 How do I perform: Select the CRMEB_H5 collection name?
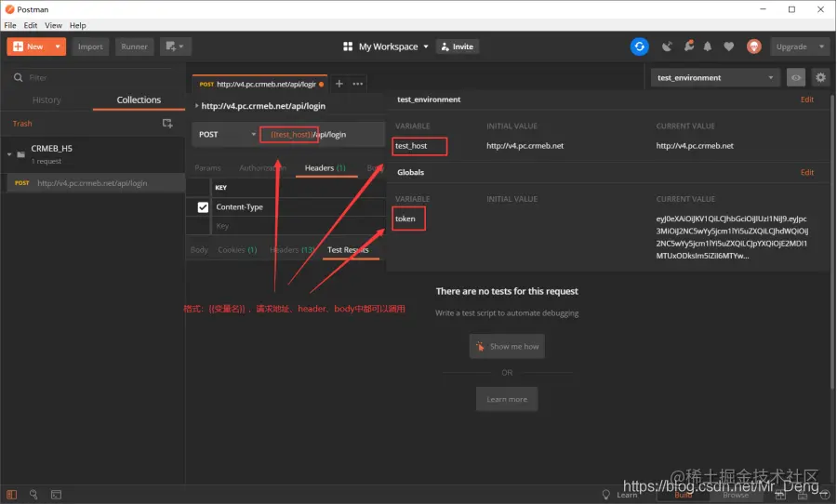(52, 149)
